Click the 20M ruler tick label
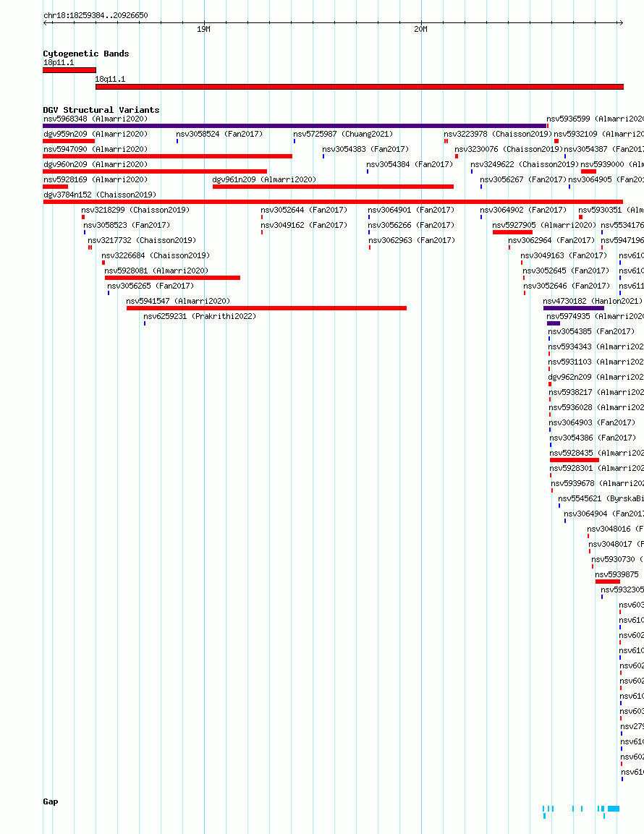Viewport: 644px width, 834px height. pyautogui.click(x=420, y=29)
